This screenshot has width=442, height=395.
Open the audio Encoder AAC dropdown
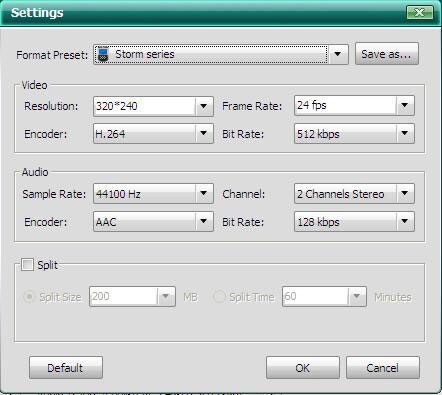tap(153, 222)
